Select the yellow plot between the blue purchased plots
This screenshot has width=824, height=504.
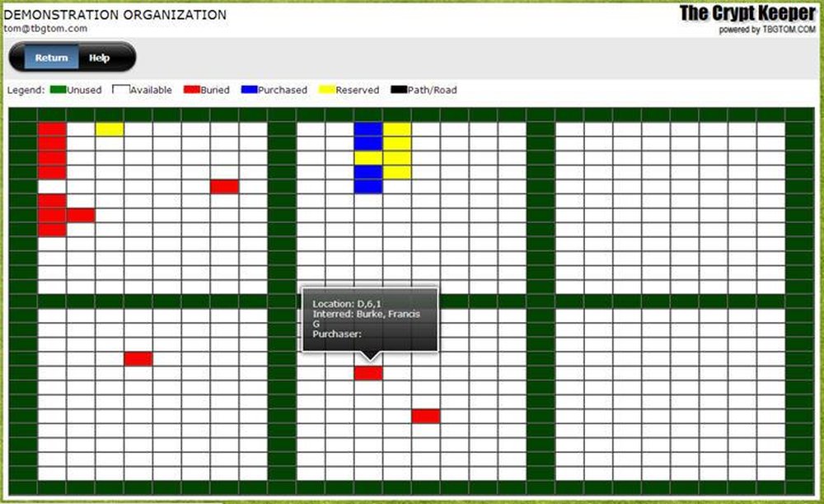click(x=368, y=158)
